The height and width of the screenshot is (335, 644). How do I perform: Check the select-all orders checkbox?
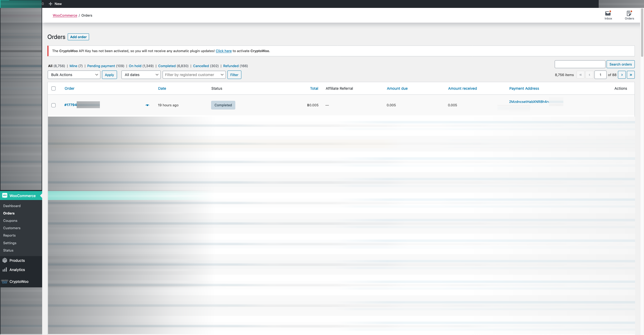pyautogui.click(x=53, y=88)
